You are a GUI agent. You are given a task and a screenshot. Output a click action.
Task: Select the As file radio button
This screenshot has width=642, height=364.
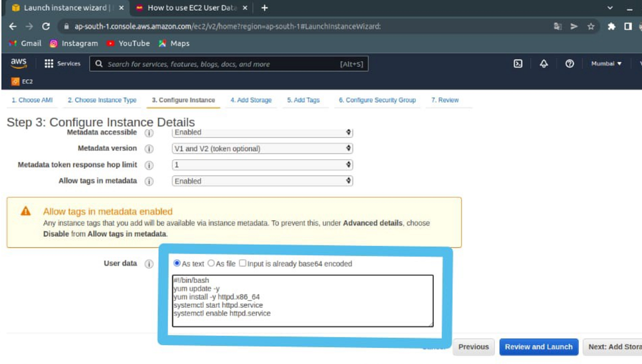coord(211,263)
